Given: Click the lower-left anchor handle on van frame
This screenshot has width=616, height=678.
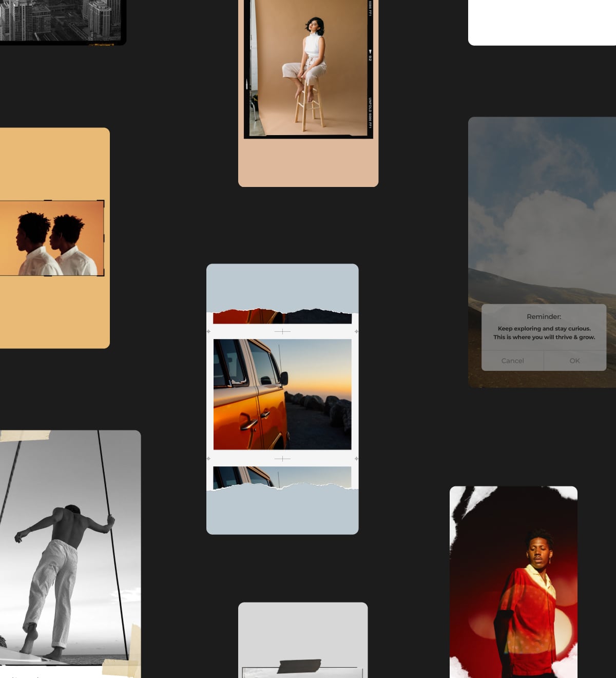Looking at the screenshot, I should pyautogui.click(x=209, y=459).
